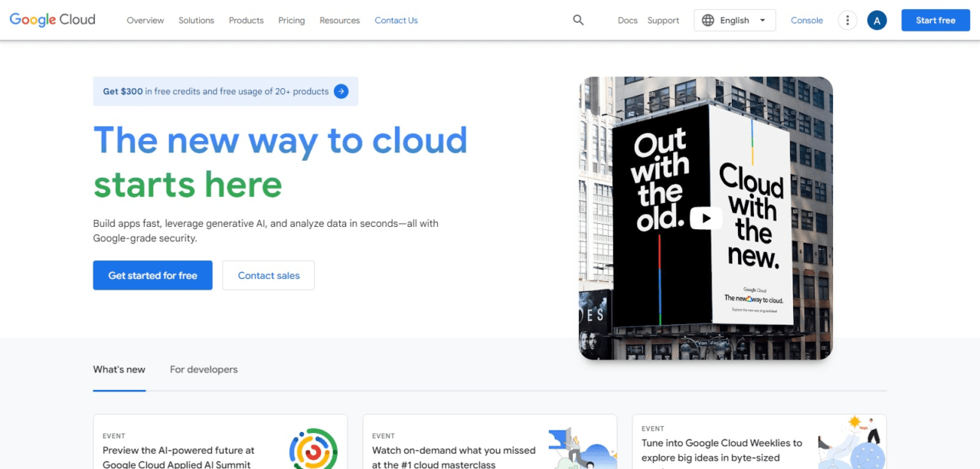
Task: Open the Products menu
Action: click(x=246, y=21)
